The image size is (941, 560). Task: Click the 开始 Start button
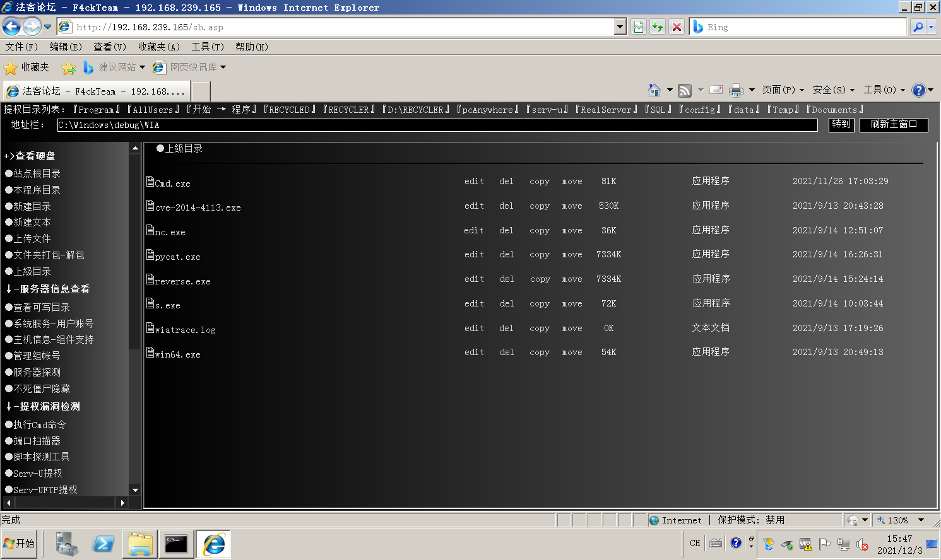pyautogui.click(x=20, y=544)
